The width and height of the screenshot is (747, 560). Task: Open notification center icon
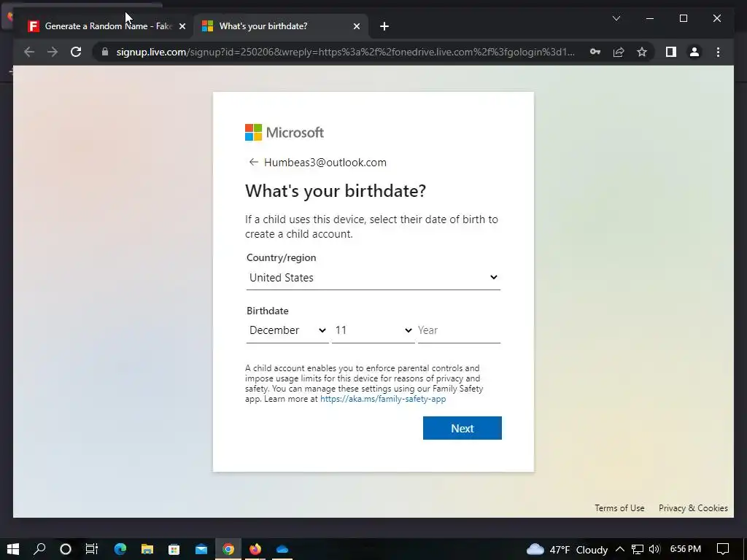(723, 549)
